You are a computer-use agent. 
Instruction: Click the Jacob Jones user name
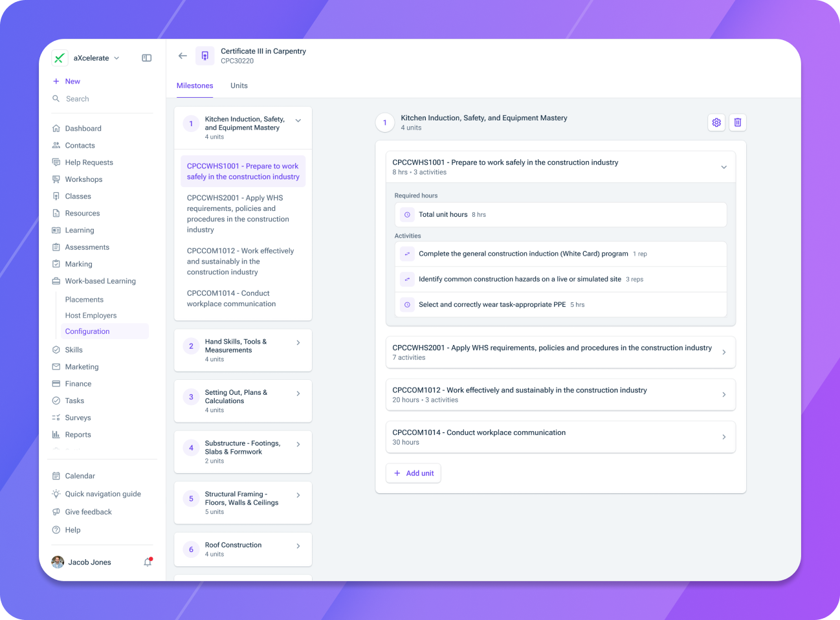tap(89, 562)
